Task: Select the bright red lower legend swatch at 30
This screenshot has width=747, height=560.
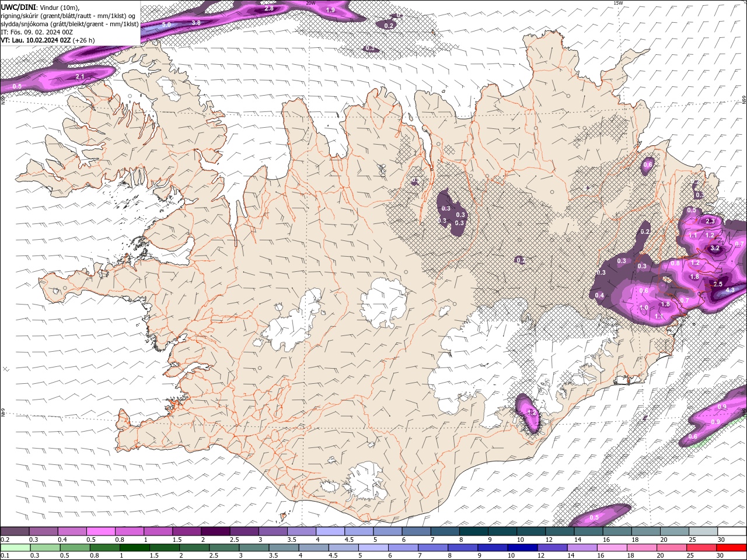Action: tap(731, 548)
